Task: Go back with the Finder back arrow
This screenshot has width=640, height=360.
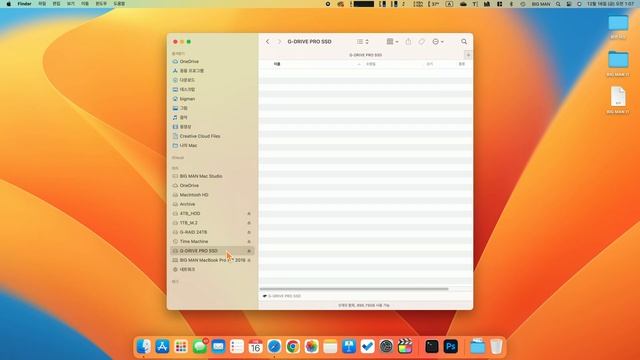Action: [x=268, y=42]
